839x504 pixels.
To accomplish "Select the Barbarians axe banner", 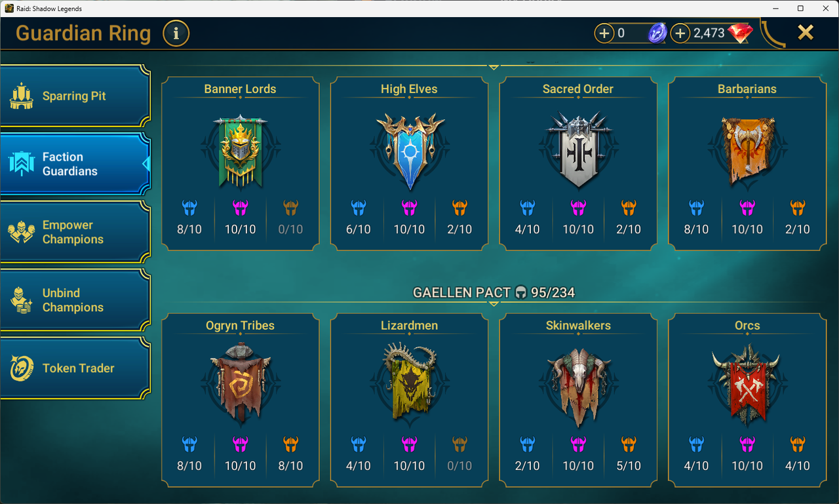I will tap(747, 151).
